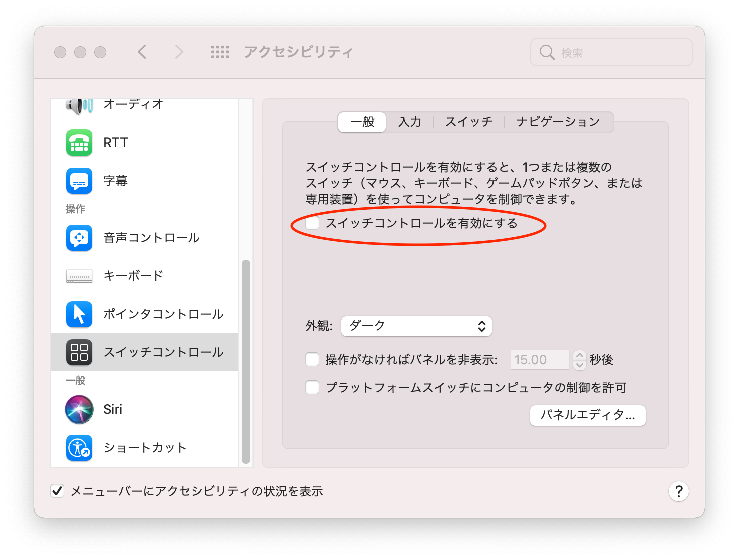Open the 外観 appearance dropdown

[x=416, y=326]
